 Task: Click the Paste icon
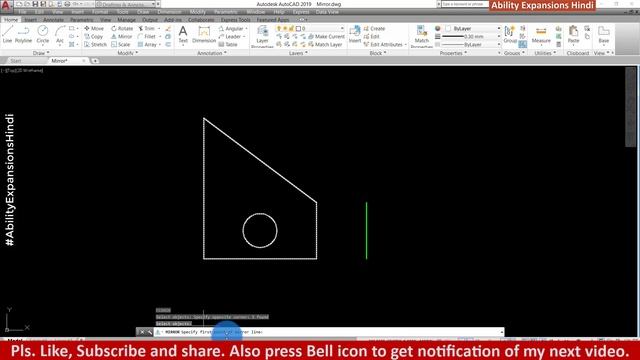tap(573, 34)
